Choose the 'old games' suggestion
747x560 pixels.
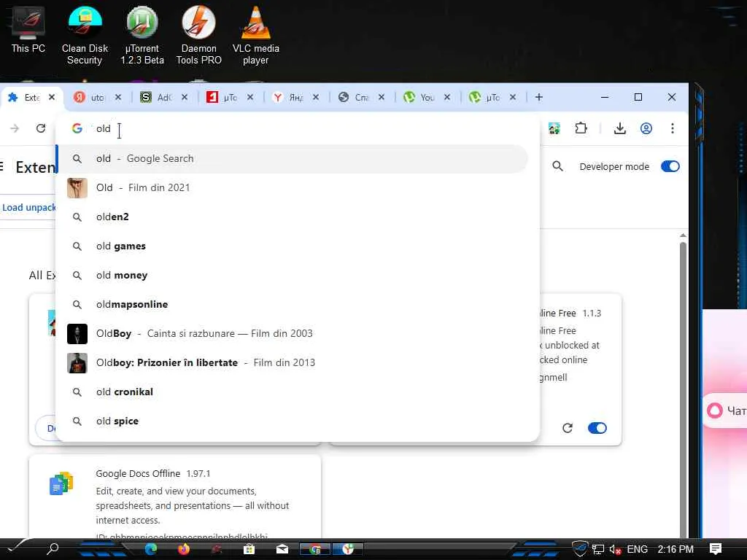click(293, 246)
